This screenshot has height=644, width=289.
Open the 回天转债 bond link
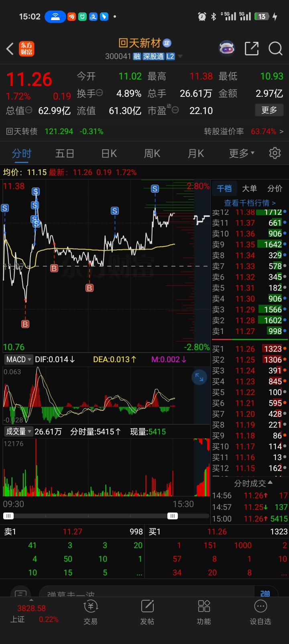click(x=55, y=131)
